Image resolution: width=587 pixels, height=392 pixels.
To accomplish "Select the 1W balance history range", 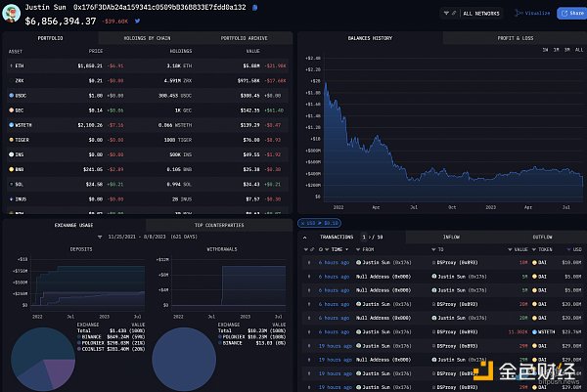I will (x=545, y=49).
